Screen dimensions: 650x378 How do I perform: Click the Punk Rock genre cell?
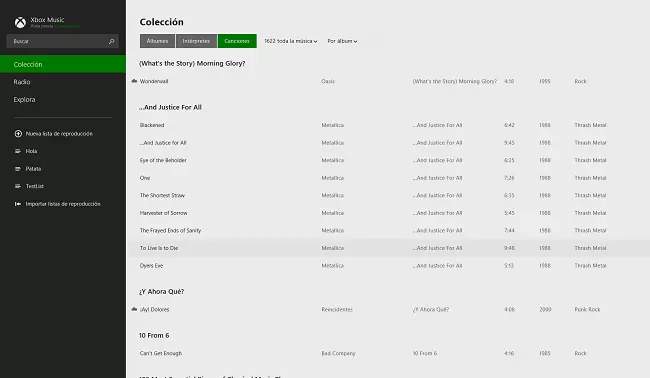pyautogui.click(x=587, y=309)
